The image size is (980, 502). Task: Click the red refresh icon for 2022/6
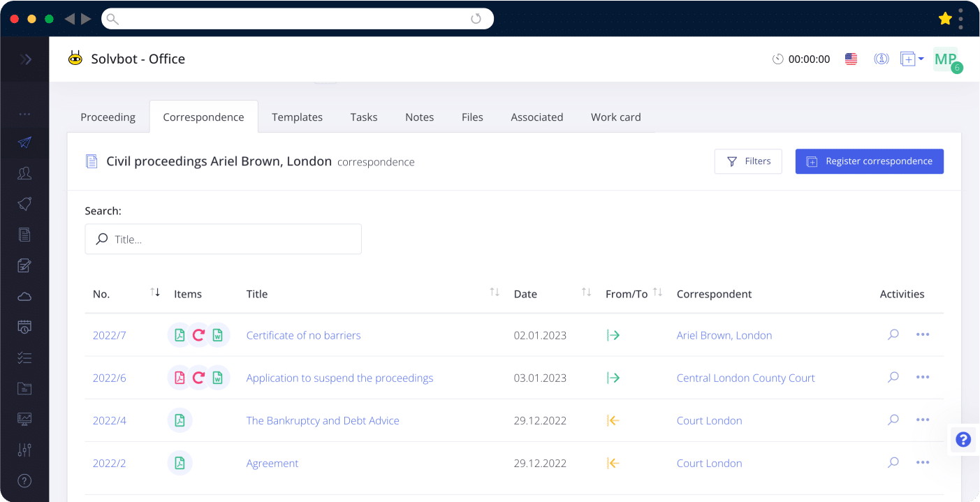pos(198,378)
